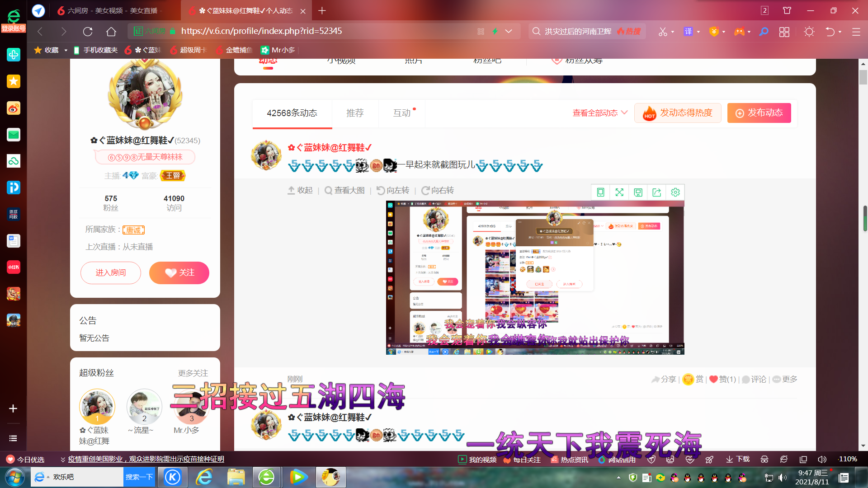This screenshot has height=488, width=868.
Task: Show hidden tray icons arrow
Action: [618, 478]
